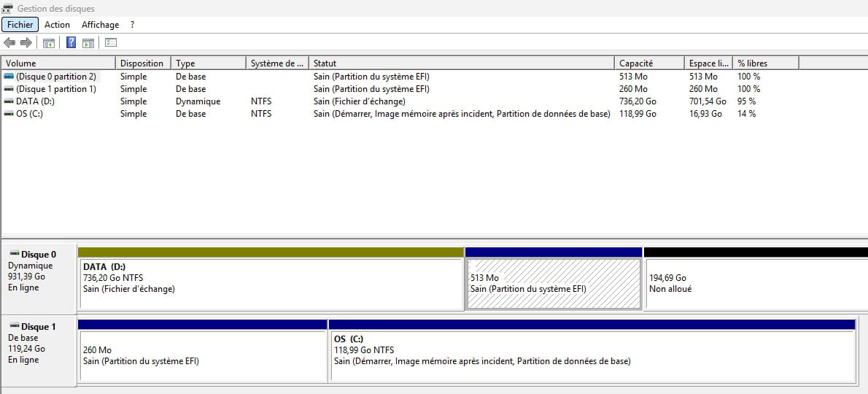This screenshot has height=394, width=868.
Task: Click the Gestion des disques title bar icon
Action: point(8,8)
